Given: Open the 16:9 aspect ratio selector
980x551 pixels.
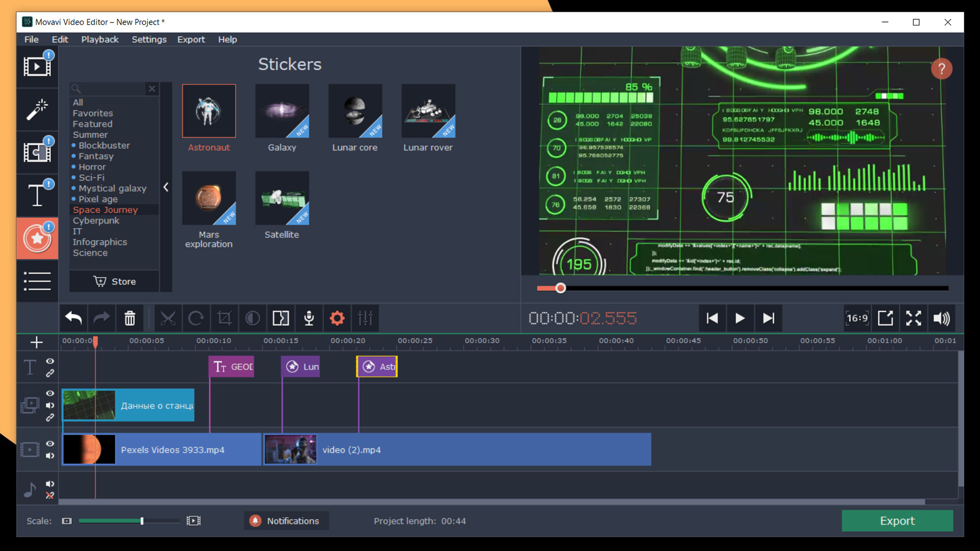Looking at the screenshot, I should (x=856, y=318).
